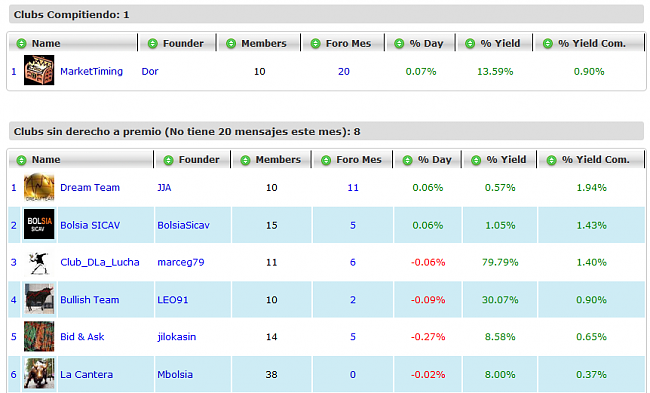
Task: Open the Club_DLa_Lucha club link
Action: click(x=99, y=262)
